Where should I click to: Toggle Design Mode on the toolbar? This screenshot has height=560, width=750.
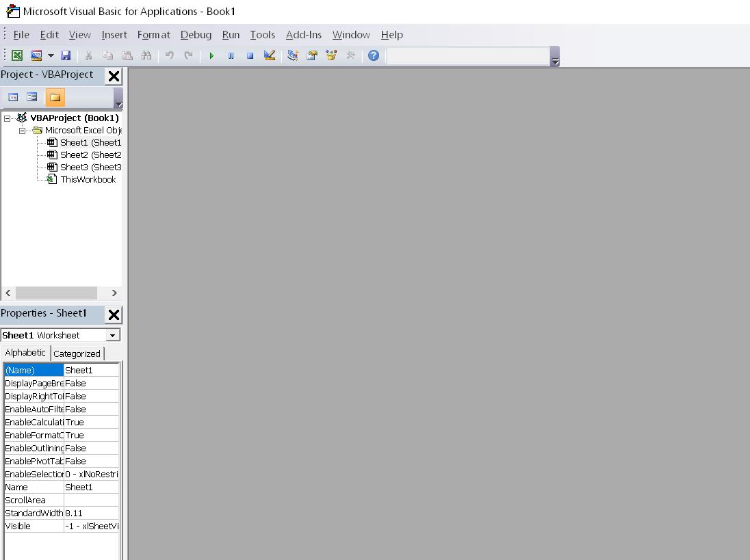pyautogui.click(x=270, y=55)
